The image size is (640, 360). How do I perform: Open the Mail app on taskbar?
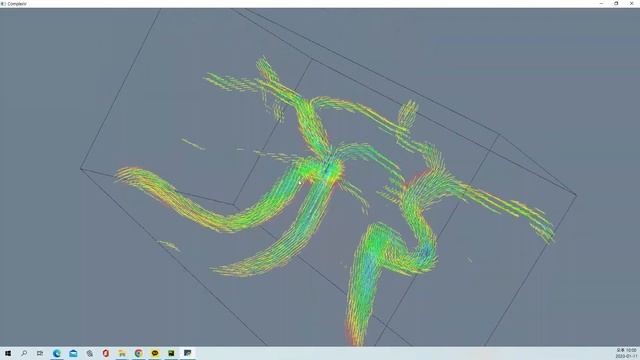[73, 353]
